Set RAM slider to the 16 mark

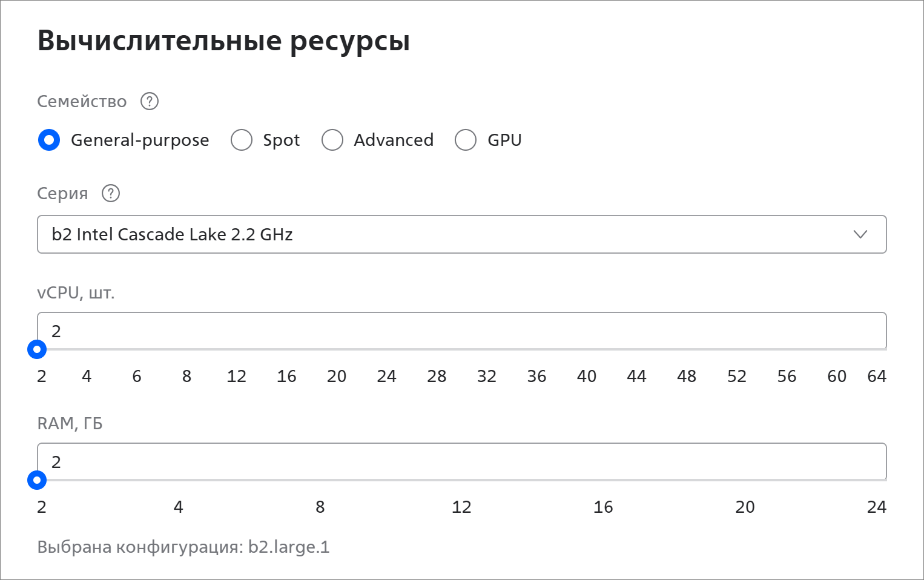coord(603,480)
